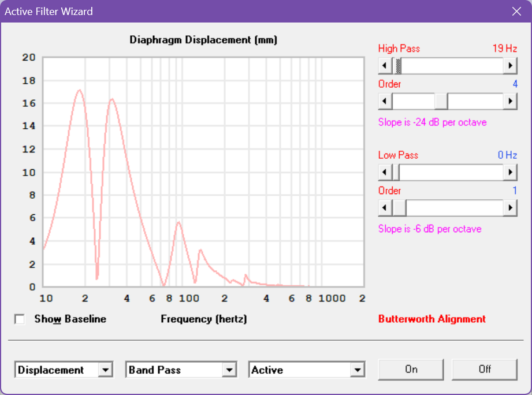The height and width of the screenshot is (395, 532).
Task: Decrease High Pass frequency with left arrow
Action: tap(385, 65)
